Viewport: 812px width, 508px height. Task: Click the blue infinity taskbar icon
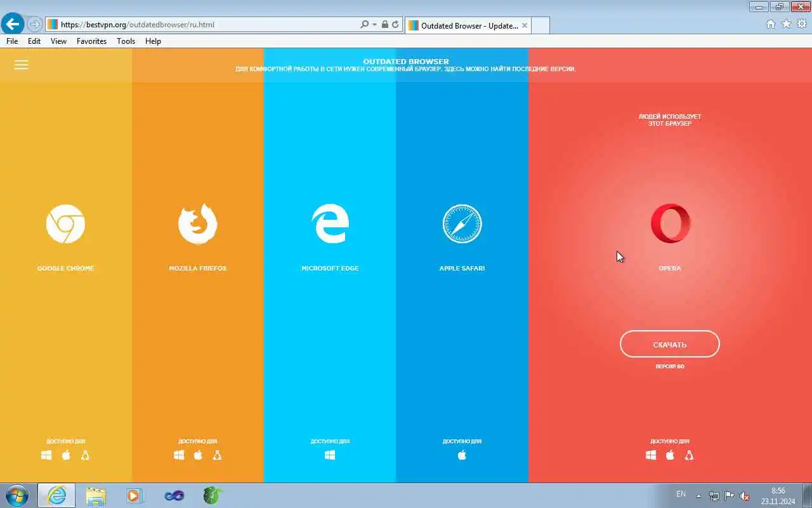174,495
